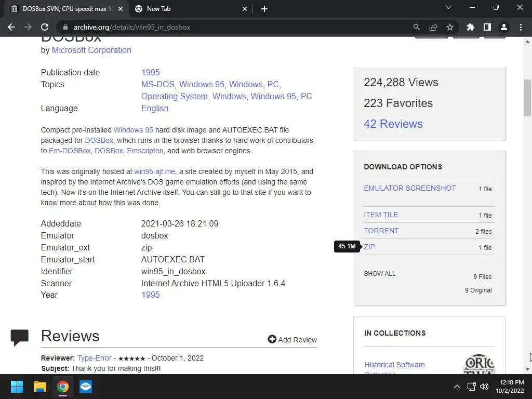The image size is (532, 399).
Task: Switch to the DOSBox SVN tab
Action: point(66,9)
